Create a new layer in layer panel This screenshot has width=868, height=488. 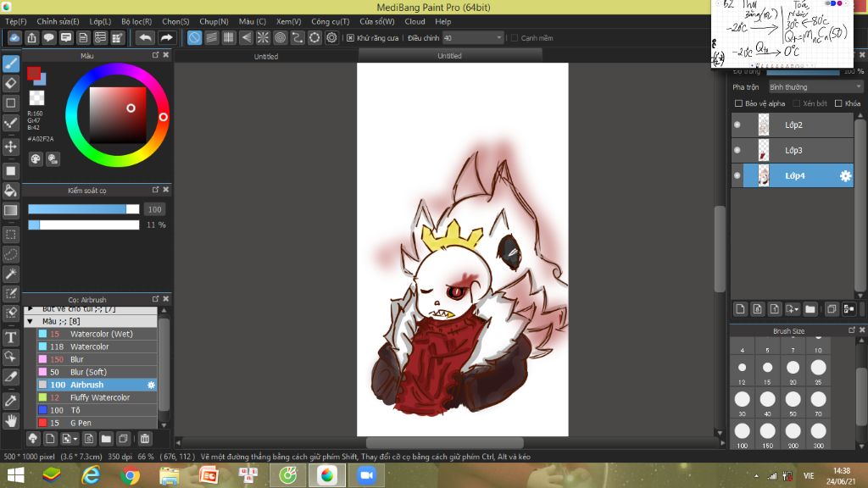740,309
